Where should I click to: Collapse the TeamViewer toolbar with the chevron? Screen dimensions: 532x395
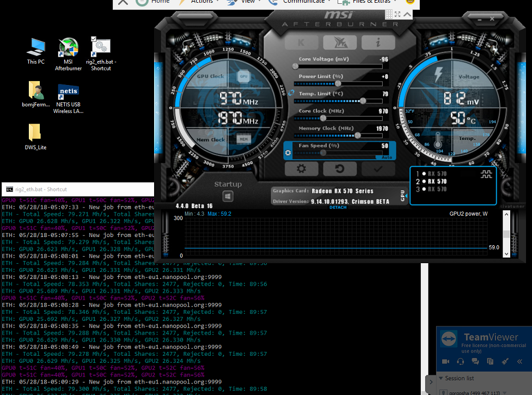407,14
